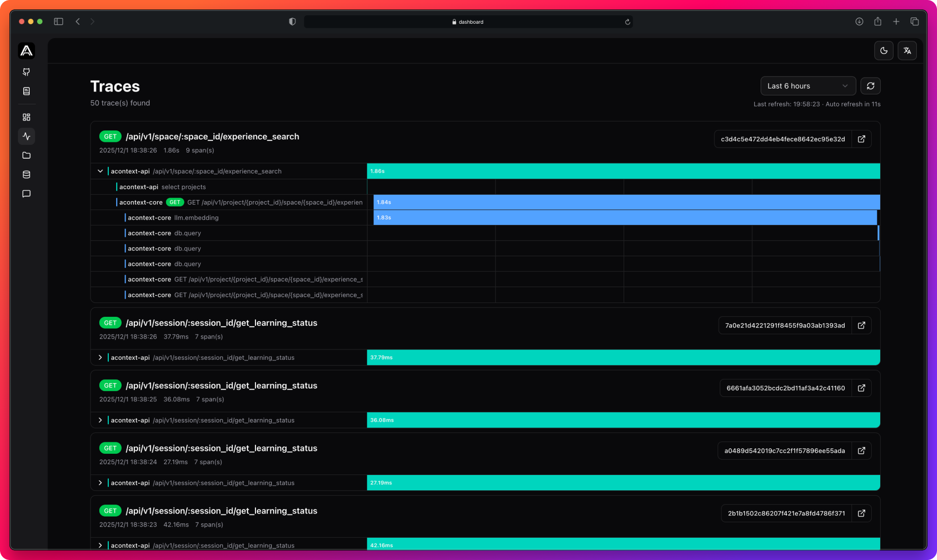This screenshot has height=560, width=937.
Task: Select the llm.embedding span of acontext-core
Action: (x=198, y=217)
